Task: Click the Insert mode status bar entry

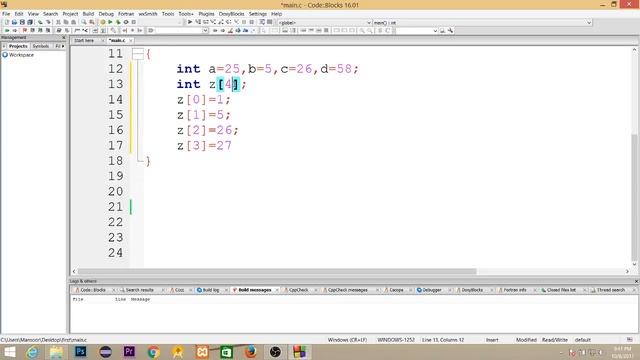Action: coord(492,340)
